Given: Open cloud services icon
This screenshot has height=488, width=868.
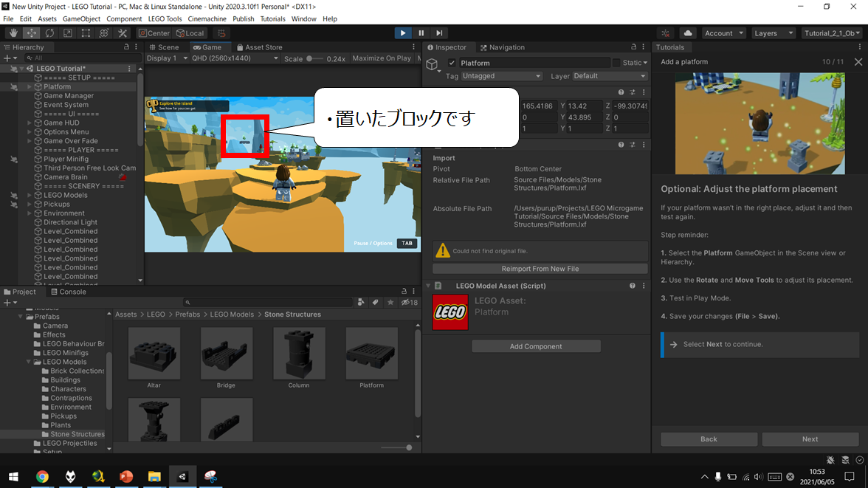Looking at the screenshot, I should 688,33.
